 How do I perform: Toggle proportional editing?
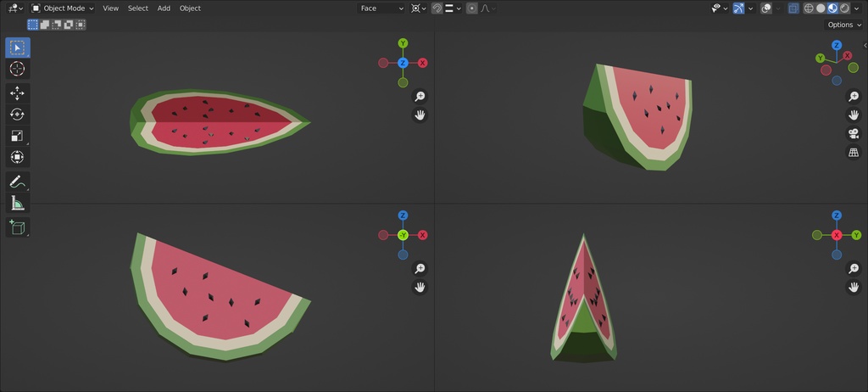tap(471, 8)
